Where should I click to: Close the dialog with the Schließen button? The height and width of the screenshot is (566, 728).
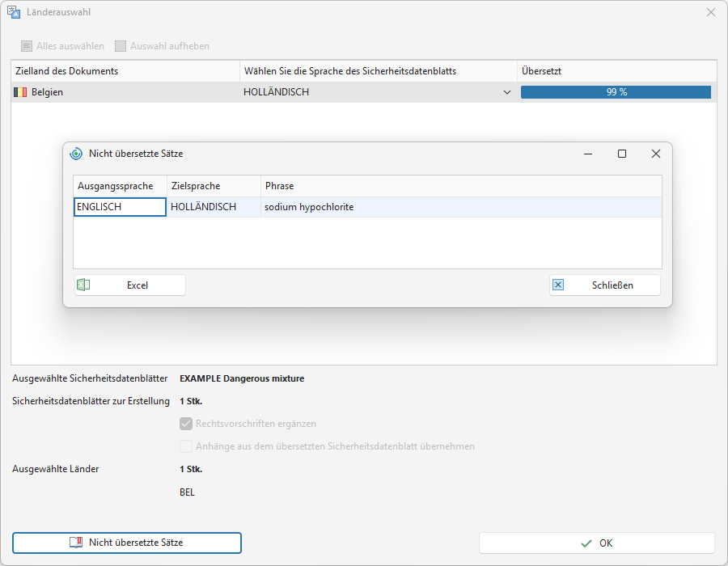[605, 285]
